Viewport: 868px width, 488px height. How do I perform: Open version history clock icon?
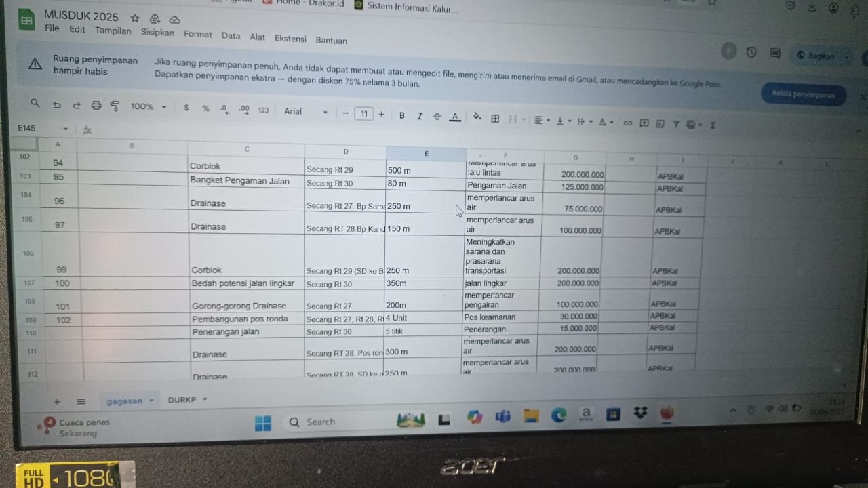pyautogui.click(x=751, y=52)
